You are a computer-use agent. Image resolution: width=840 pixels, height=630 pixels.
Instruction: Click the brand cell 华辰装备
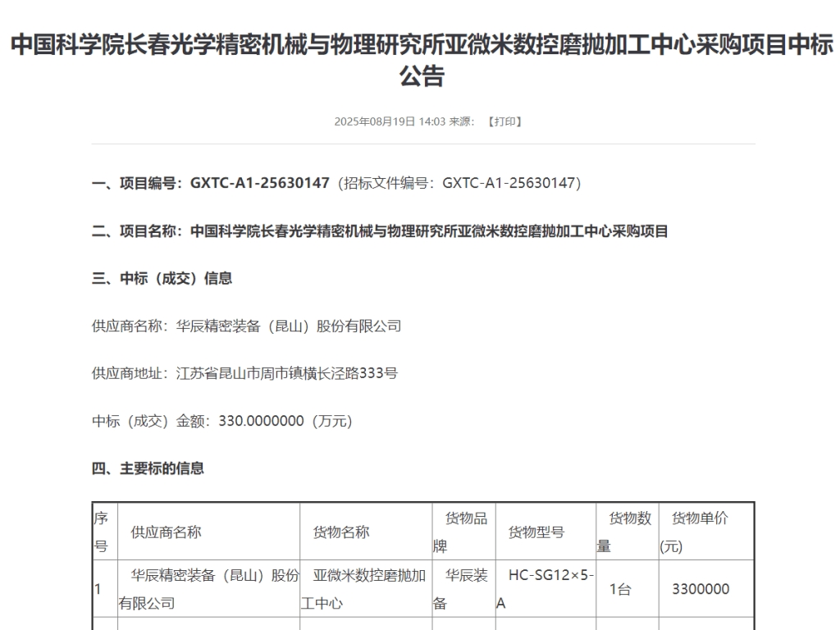click(464, 589)
